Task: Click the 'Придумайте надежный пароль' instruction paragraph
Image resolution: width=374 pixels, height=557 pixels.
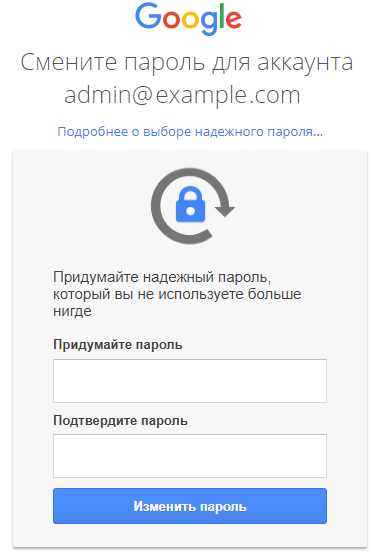Action: [177, 294]
